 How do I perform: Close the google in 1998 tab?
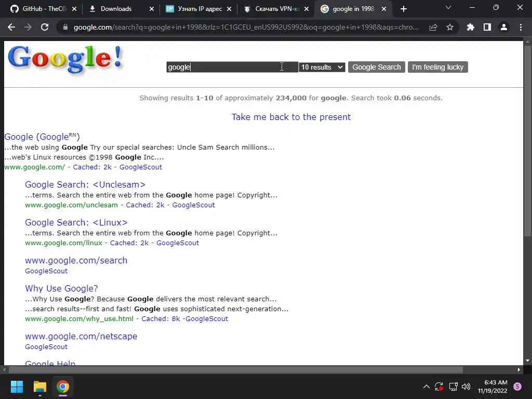coord(384,9)
